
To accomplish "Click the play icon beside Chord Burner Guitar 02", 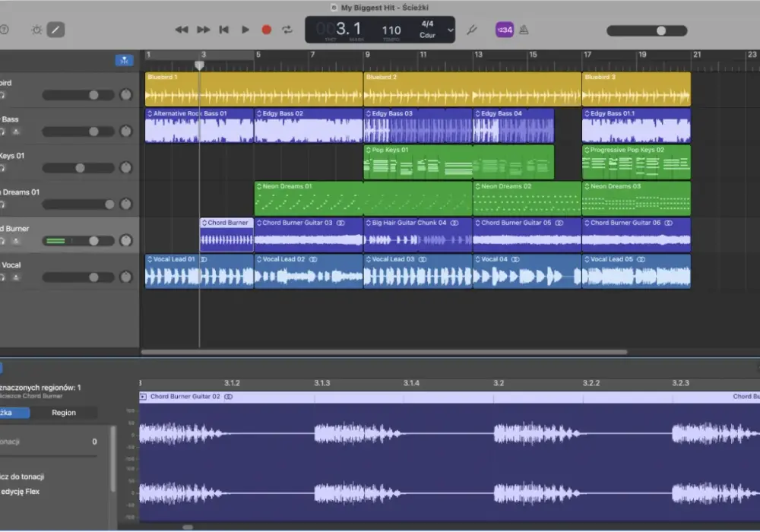I will pos(143,396).
